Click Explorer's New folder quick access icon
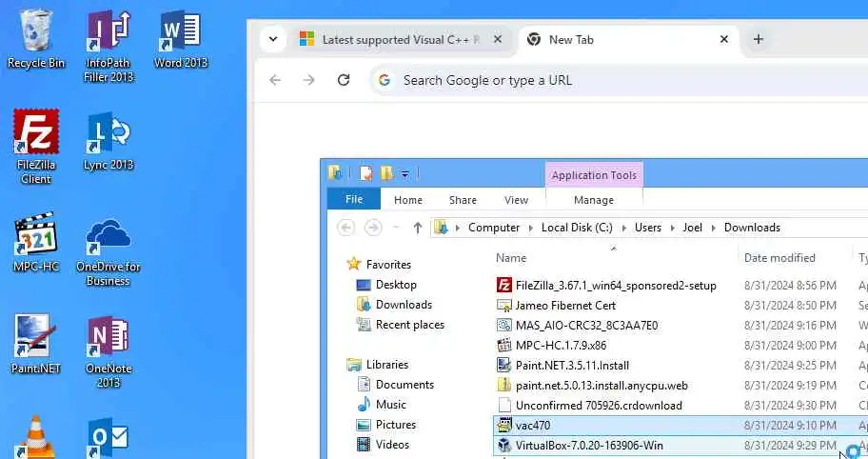This screenshot has height=459, width=868. pyautogui.click(x=386, y=174)
